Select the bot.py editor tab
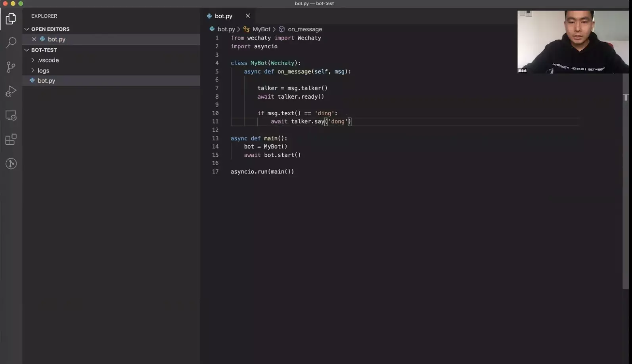 coord(223,16)
